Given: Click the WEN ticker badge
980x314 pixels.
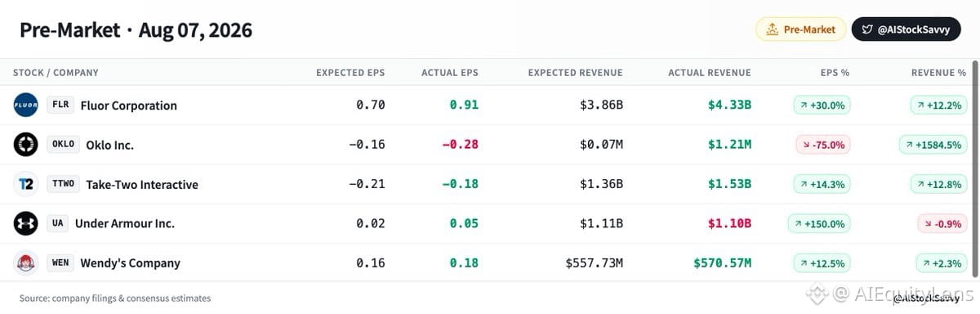Looking at the screenshot, I should 60,262.
